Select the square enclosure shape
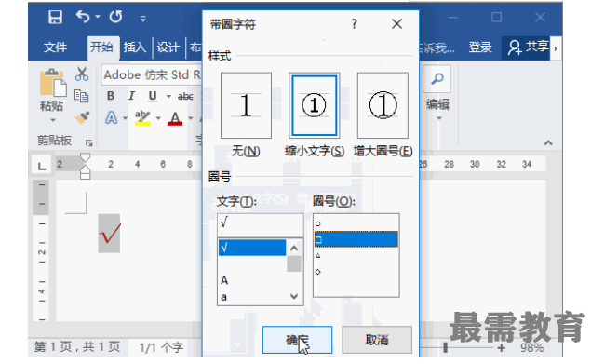This screenshot has height=364, width=591. point(356,239)
